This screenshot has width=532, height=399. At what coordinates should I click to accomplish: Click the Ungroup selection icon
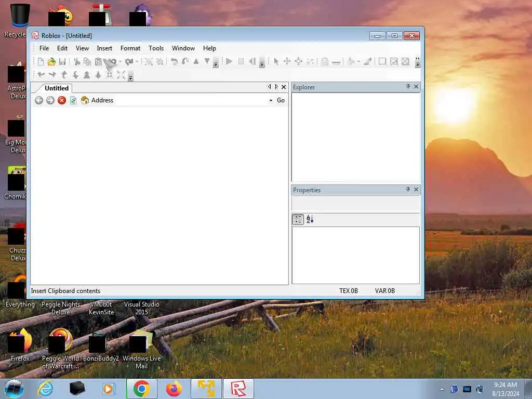coord(160,61)
